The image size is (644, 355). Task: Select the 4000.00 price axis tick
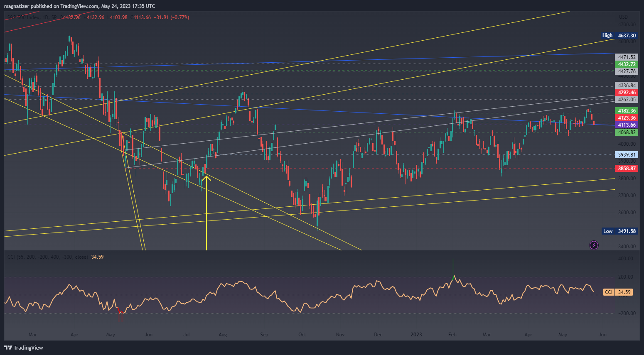point(627,144)
